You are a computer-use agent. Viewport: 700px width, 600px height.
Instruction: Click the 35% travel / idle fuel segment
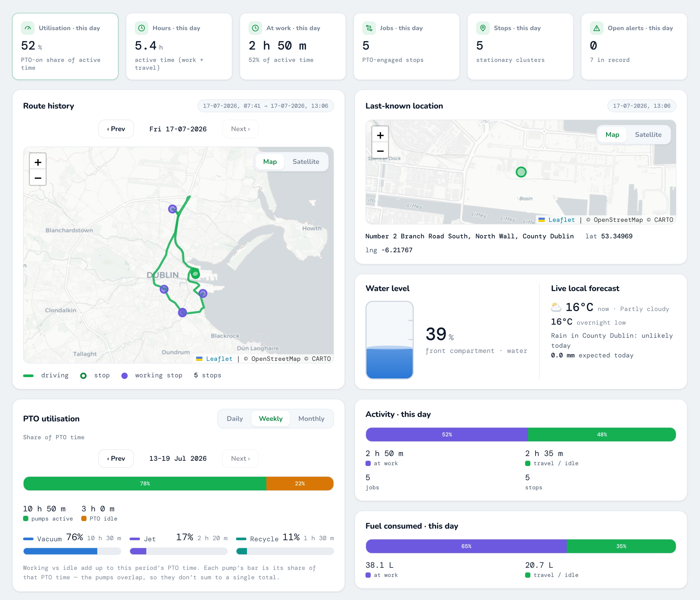pos(621,546)
